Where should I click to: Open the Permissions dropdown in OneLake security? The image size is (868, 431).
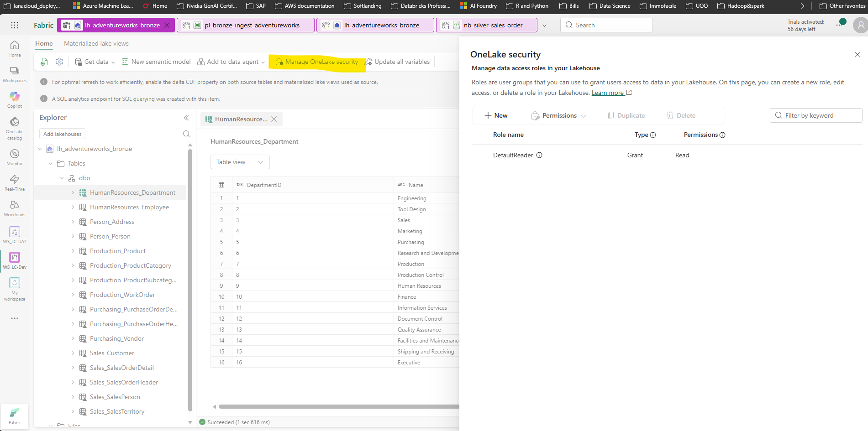(x=558, y=115)
